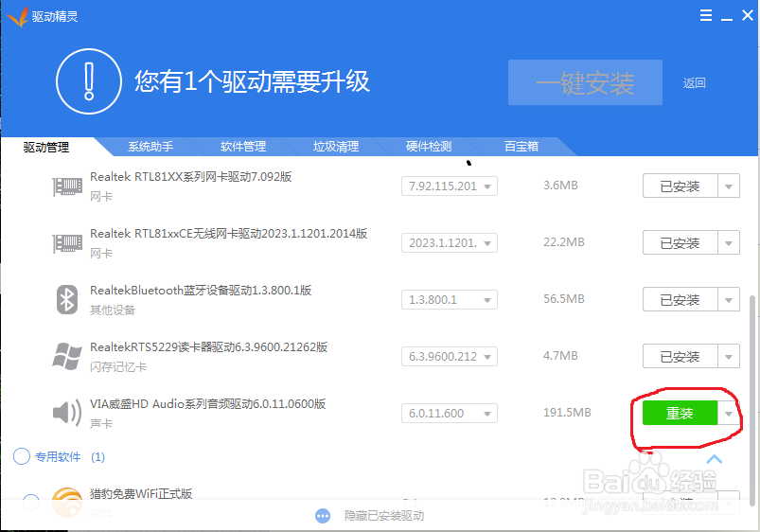Click text Realtek RTL81xxCE无线网卡驱动2023.1.1201.2014版
This screenshot has height=532, width=760.
tap(229, 234)
